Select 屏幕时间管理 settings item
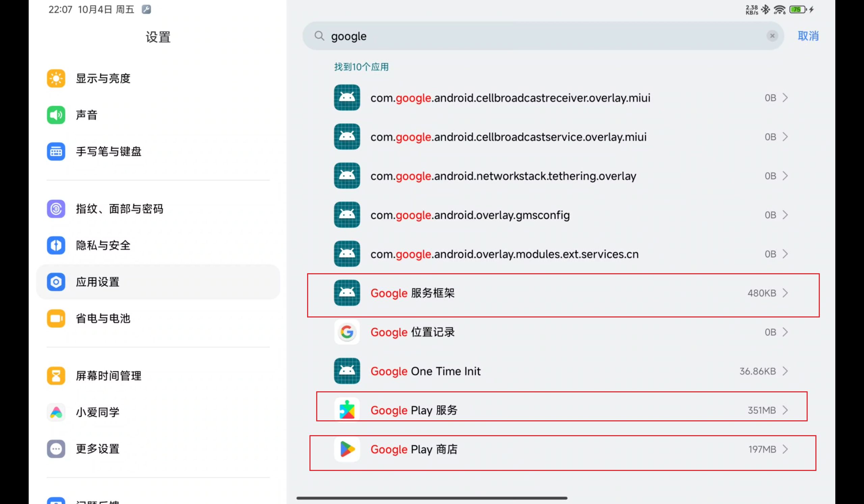Image resolution: width=864 pixels, height=504 pixels. tap(158, 376)
